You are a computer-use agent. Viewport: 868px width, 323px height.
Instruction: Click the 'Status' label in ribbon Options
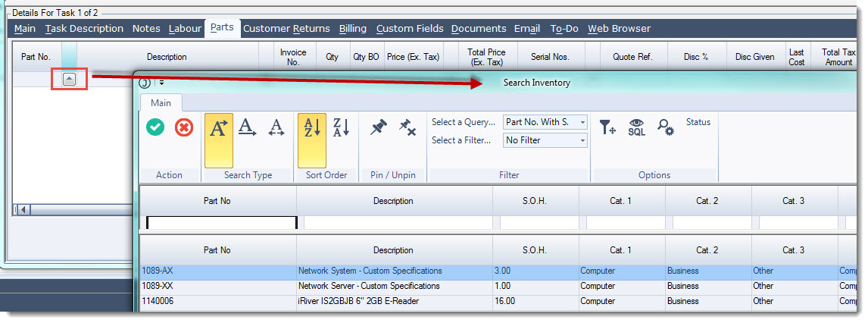click(x=698, y=122)
